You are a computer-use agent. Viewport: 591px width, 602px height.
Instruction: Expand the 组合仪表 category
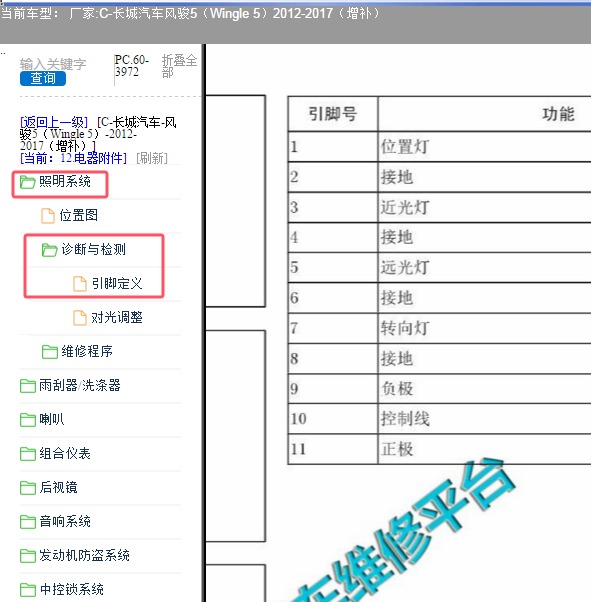(x=65, y=453)
